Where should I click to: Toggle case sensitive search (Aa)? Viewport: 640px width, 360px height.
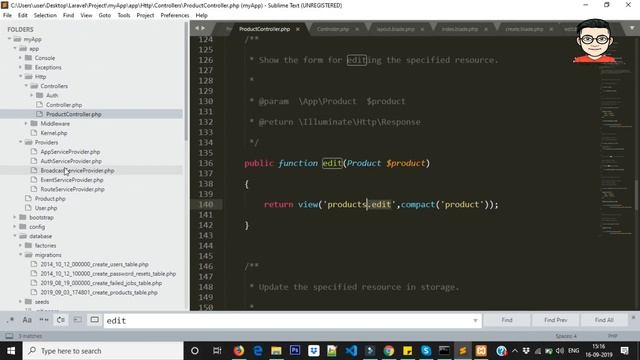27,320
